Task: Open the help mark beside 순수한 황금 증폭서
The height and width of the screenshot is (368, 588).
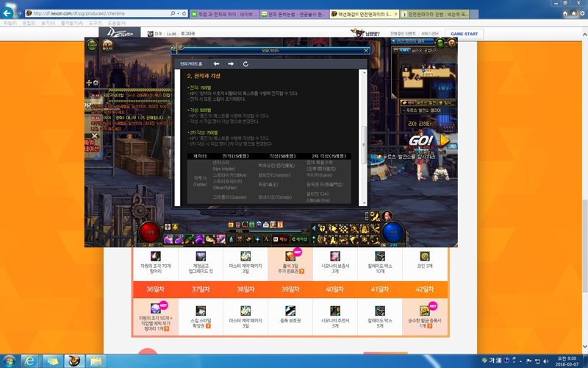Action: coord(429,326)
